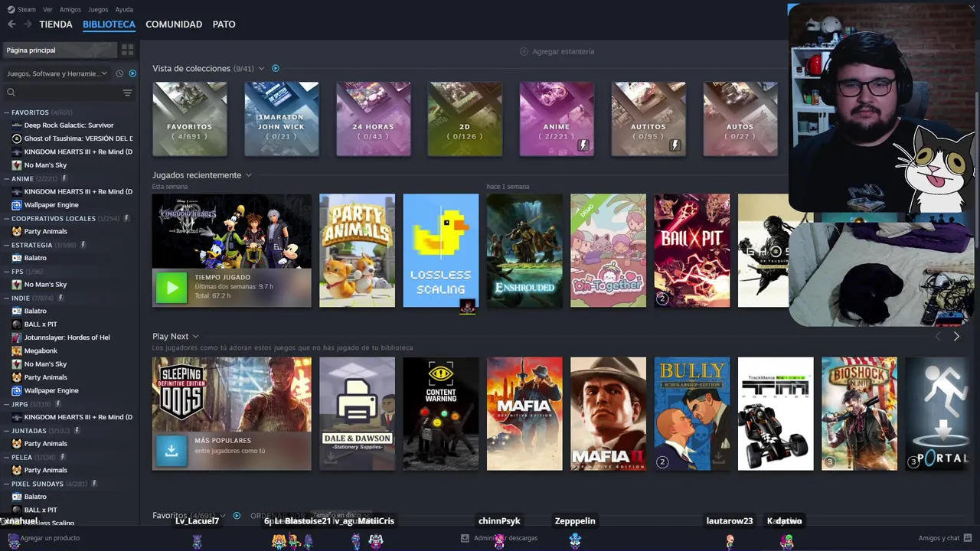Collapse the FAVORITOS sidebar category
Screen dimensions: 980x551
(x=7, y=112)
